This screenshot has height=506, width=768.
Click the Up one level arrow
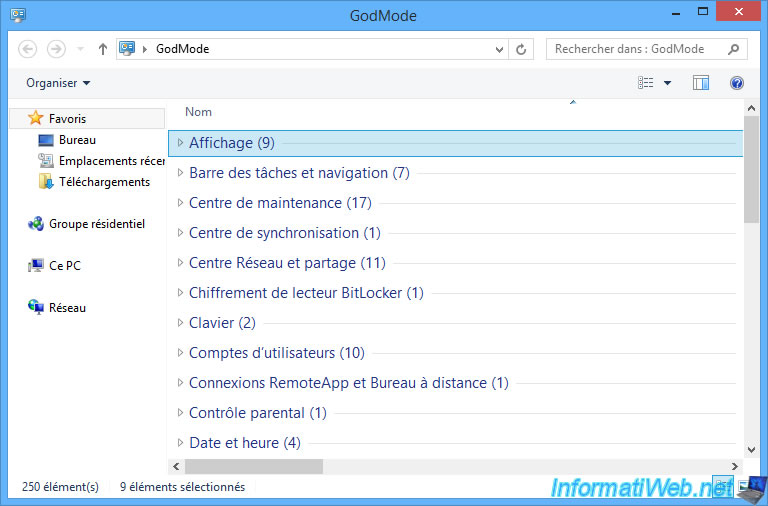(x=103, y=49)
